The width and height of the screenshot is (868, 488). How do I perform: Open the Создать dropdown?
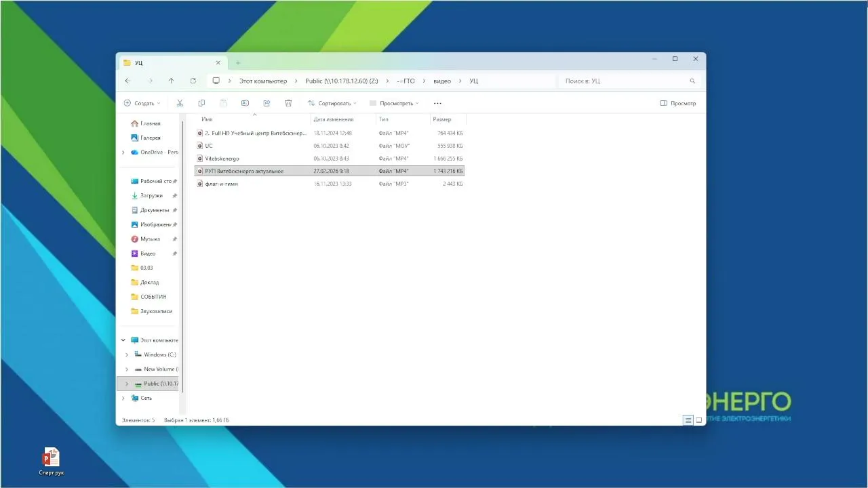tap(142, 103)
